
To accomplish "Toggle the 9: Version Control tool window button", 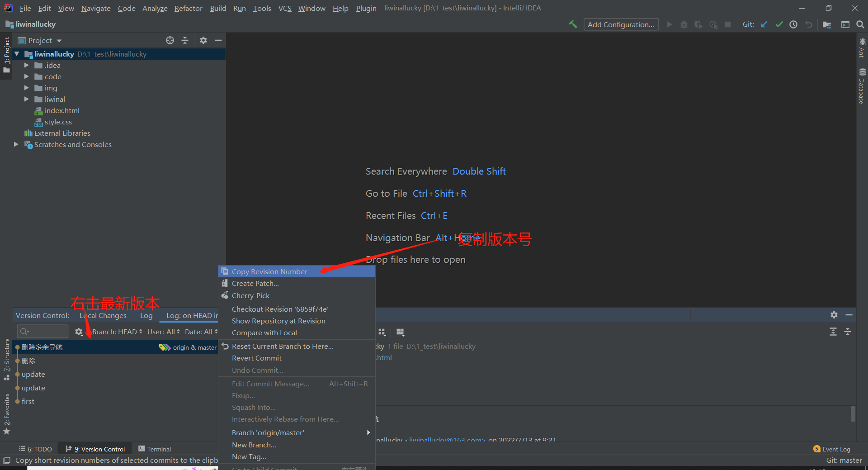I will (95, 449).
